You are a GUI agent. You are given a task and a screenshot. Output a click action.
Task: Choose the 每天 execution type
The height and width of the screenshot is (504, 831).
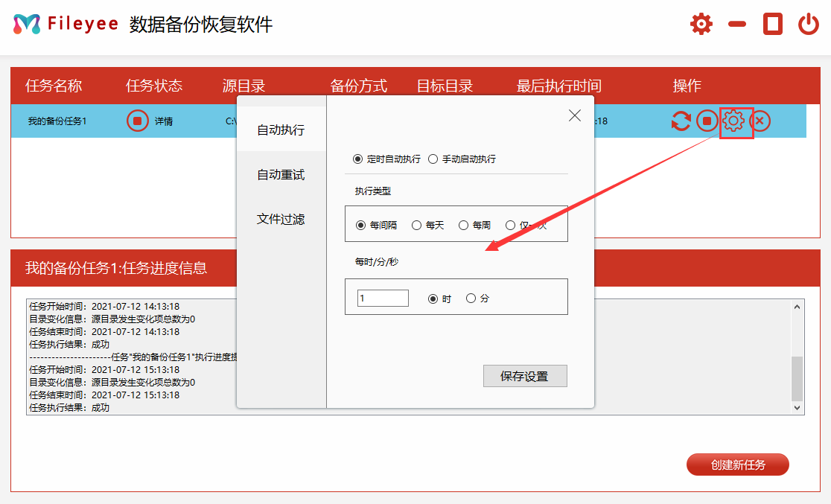tap(416, 224)
